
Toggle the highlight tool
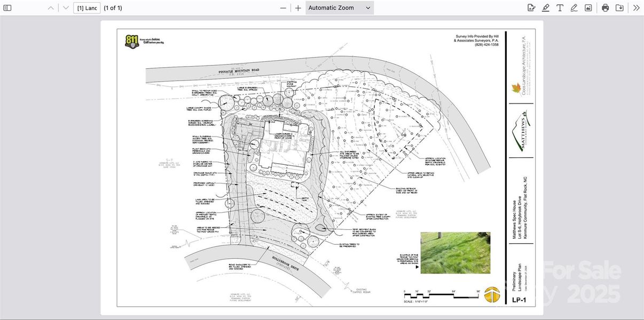click(x=546, y=8)
